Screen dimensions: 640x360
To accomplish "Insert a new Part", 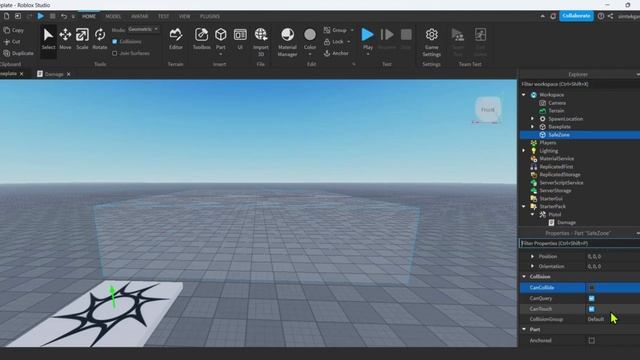I will (221, 37).
